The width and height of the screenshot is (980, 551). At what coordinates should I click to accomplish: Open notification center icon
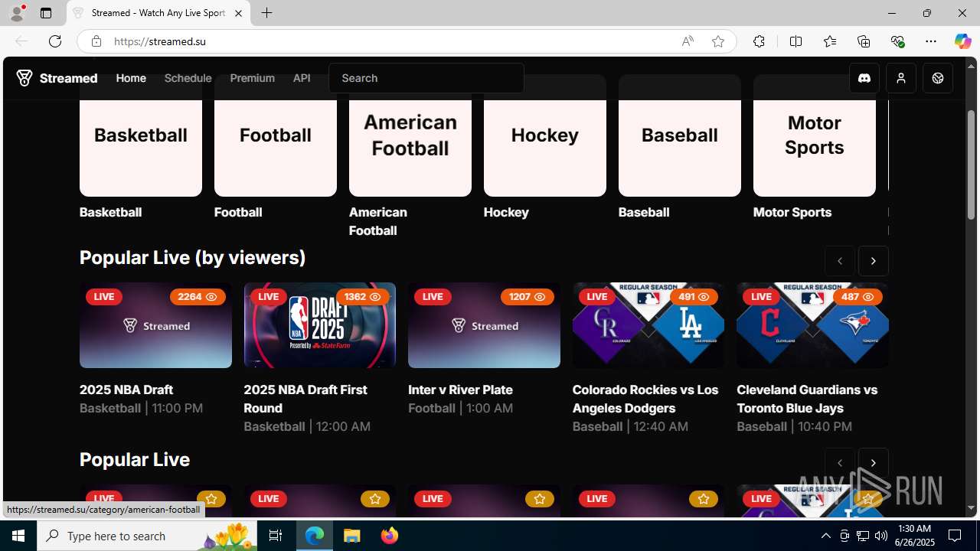tap(955, 536)
